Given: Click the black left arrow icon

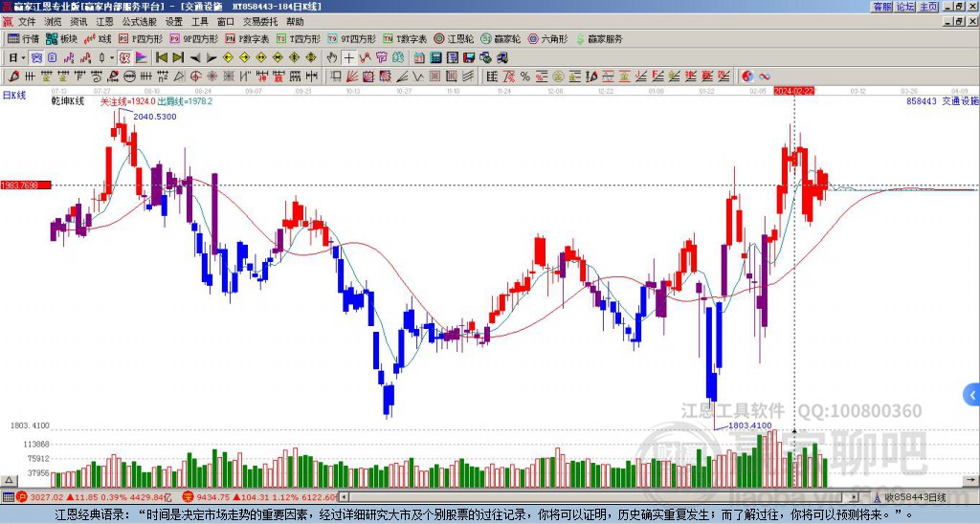Looking at the screenshot, I should 195,58.
